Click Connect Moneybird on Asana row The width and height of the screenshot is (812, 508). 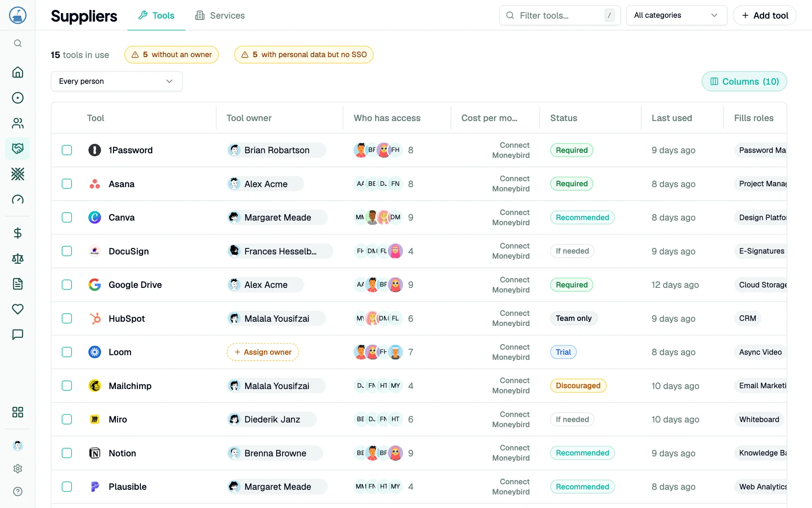pyautogui.click(x=511, y=184)
